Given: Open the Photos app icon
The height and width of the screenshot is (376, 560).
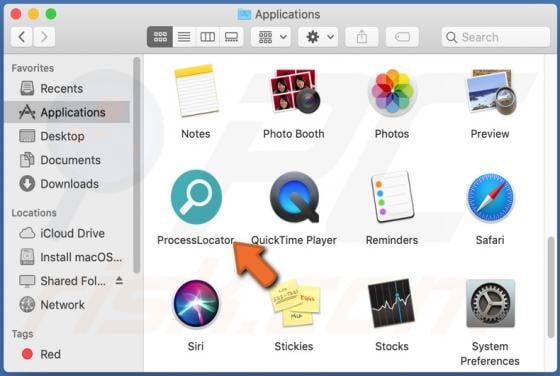Looking at the screenshot, I should point(392,91).
